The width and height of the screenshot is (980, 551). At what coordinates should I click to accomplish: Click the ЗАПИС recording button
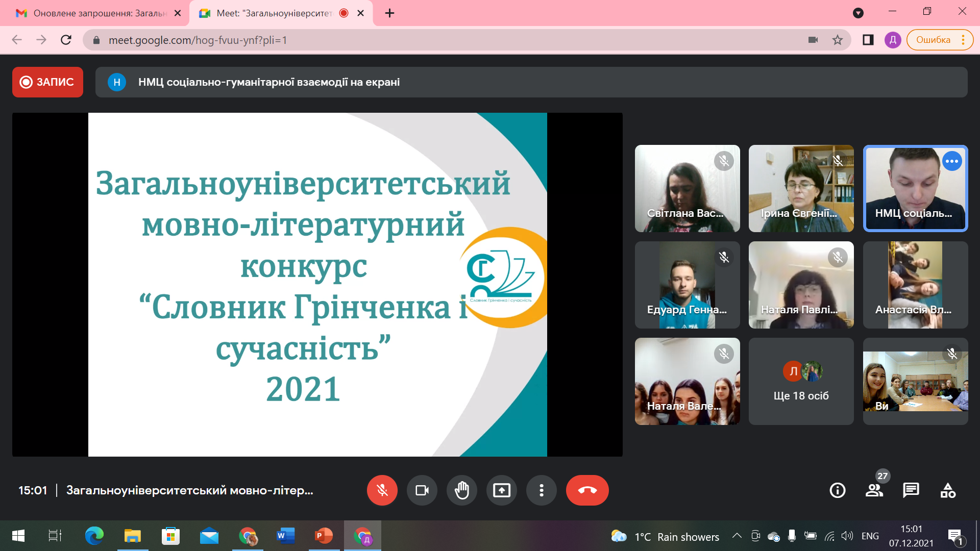click(47, 82)
